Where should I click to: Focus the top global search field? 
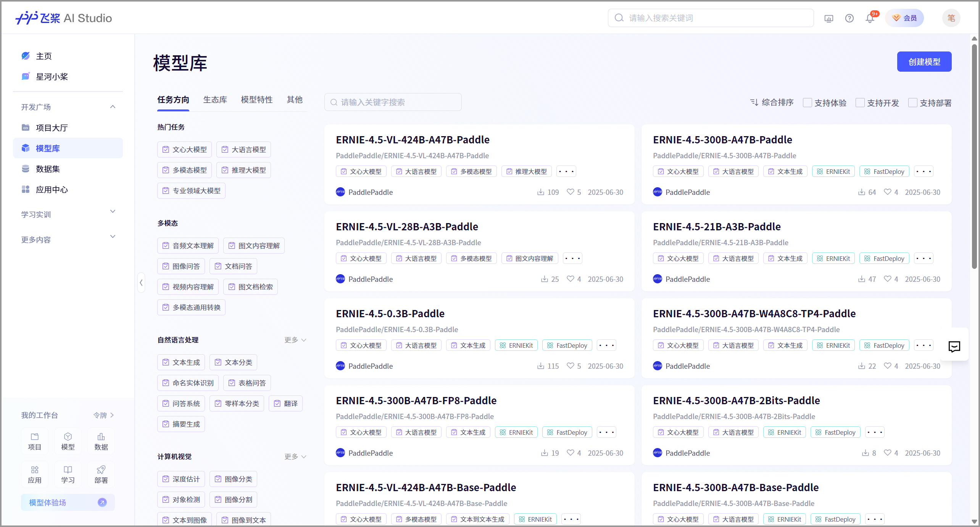[x=711, y=18]
